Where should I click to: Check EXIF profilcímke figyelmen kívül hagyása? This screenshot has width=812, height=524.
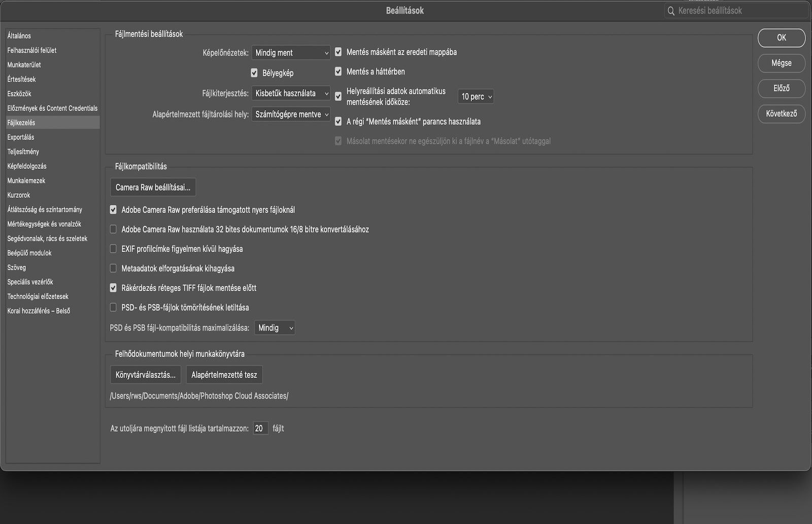[113, 249]
